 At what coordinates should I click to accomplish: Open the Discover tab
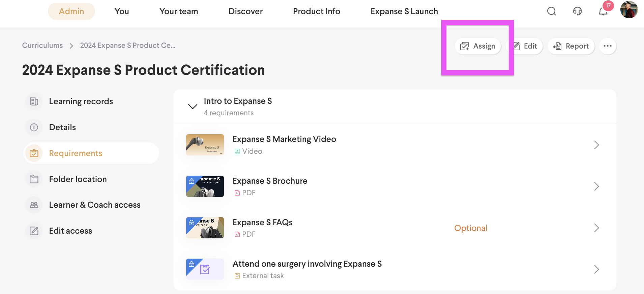(245, 11)
